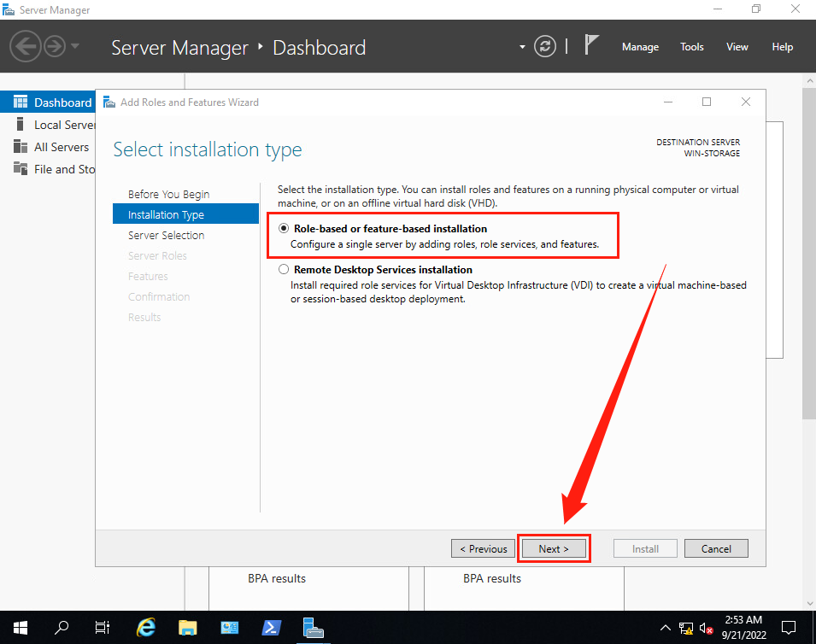The width and height of the screenshot is (816, 644).
Task: Open the Windows Start menu
Action: click(21, 628)
